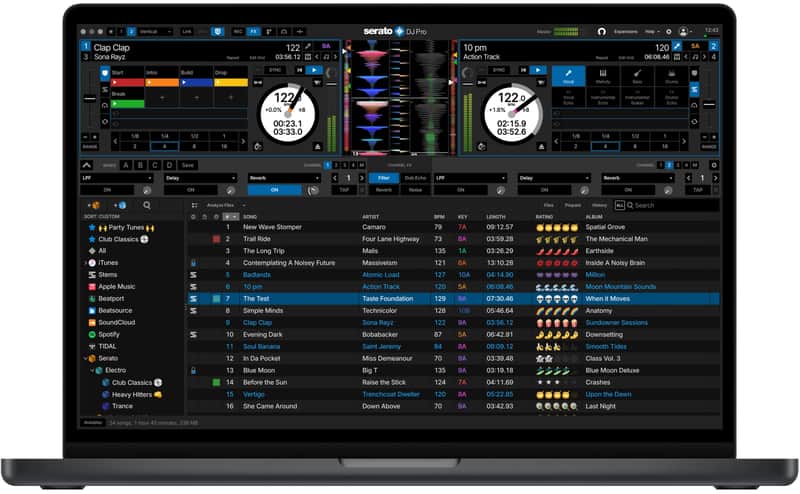Open FX panel settings gear
Image resolution: width=800 pixels, height=494 pixels.
pos(714,165)
